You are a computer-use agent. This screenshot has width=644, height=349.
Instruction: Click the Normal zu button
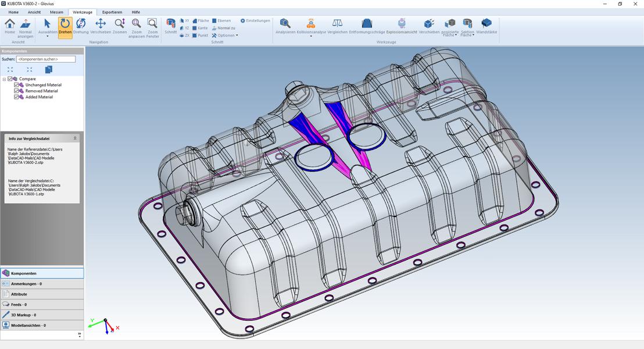click(223, 28)
